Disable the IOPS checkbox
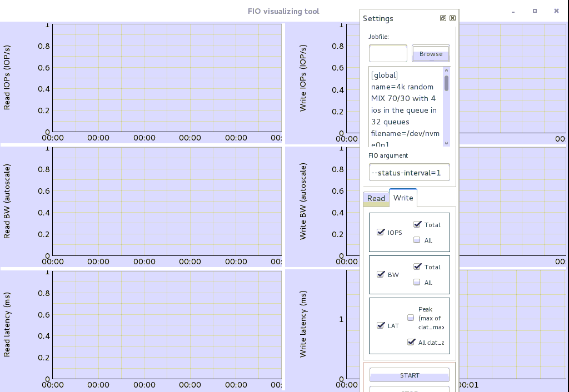569x392 pixels. tap(381, 232)
